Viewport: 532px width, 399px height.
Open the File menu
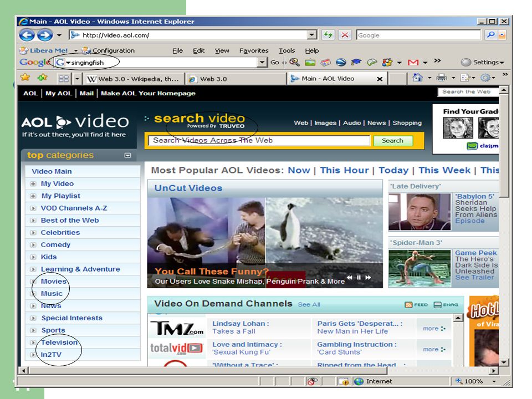(x=177, y=50)
